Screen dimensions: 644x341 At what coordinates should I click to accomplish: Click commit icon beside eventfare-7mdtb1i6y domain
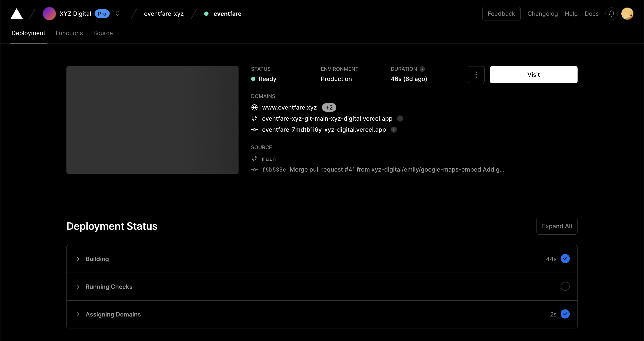click(x=254, y=130)
